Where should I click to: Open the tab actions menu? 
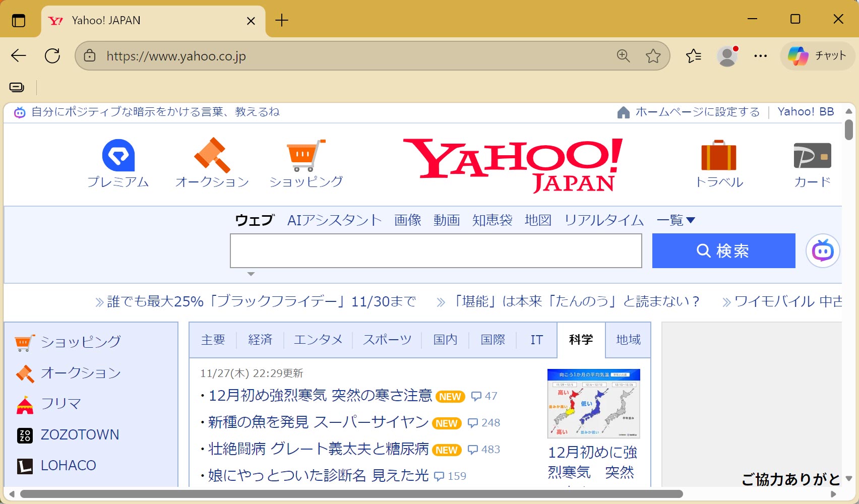(x=19, y=21)
